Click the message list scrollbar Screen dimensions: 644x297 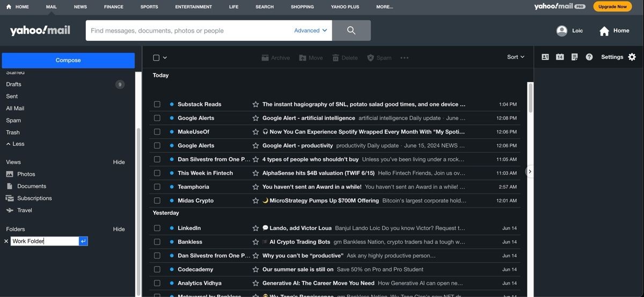tap(530, 98)
